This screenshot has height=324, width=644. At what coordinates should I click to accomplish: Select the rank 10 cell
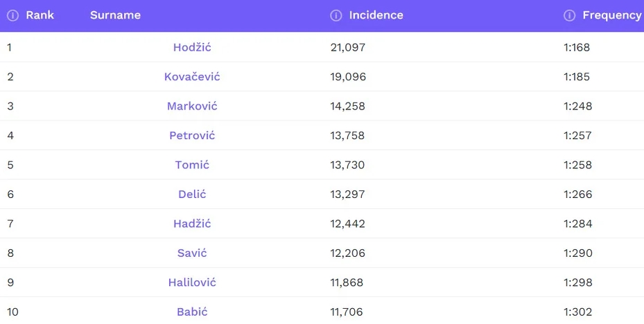click(x=13, y=312)
